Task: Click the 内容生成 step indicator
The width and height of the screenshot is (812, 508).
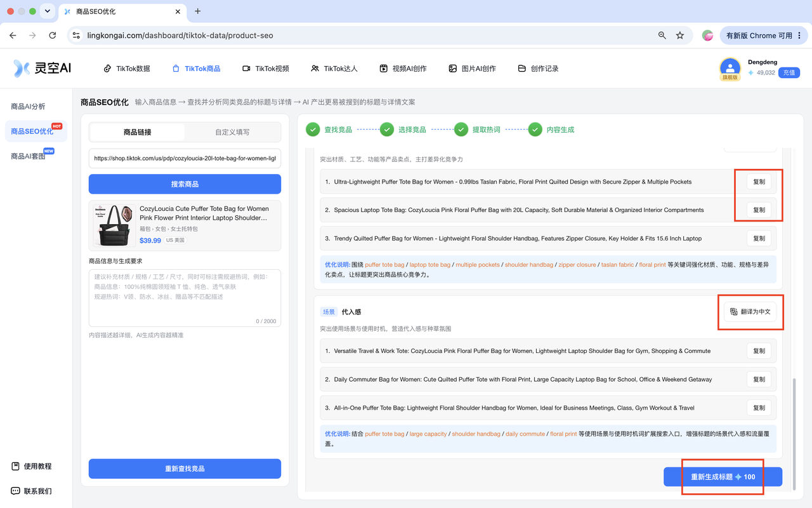Action: pyautogui.click(x=552, y=130)
